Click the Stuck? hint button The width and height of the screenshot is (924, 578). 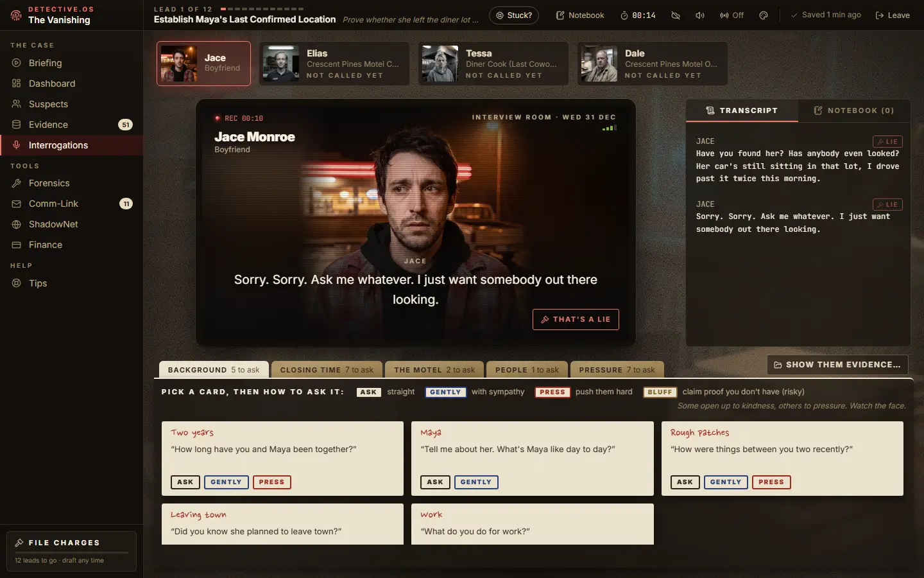pyautogui.click(x=514, y=15)
